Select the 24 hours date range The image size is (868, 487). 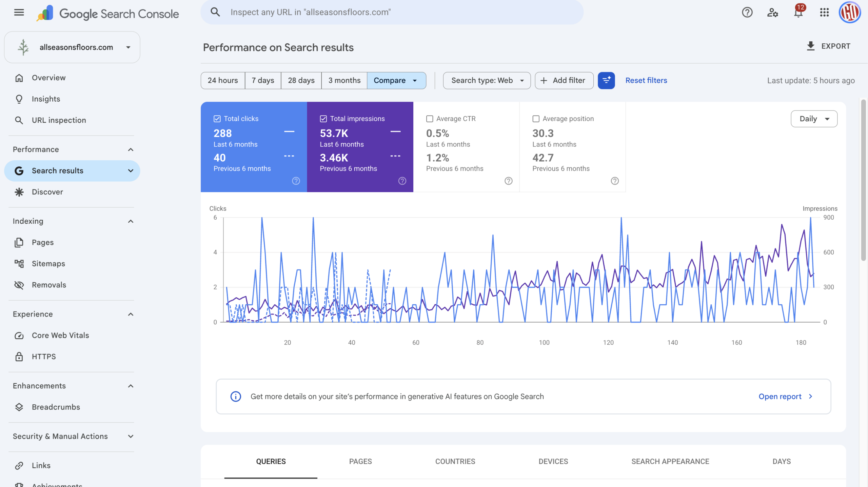pyautogui.click(x=223, y=80)
